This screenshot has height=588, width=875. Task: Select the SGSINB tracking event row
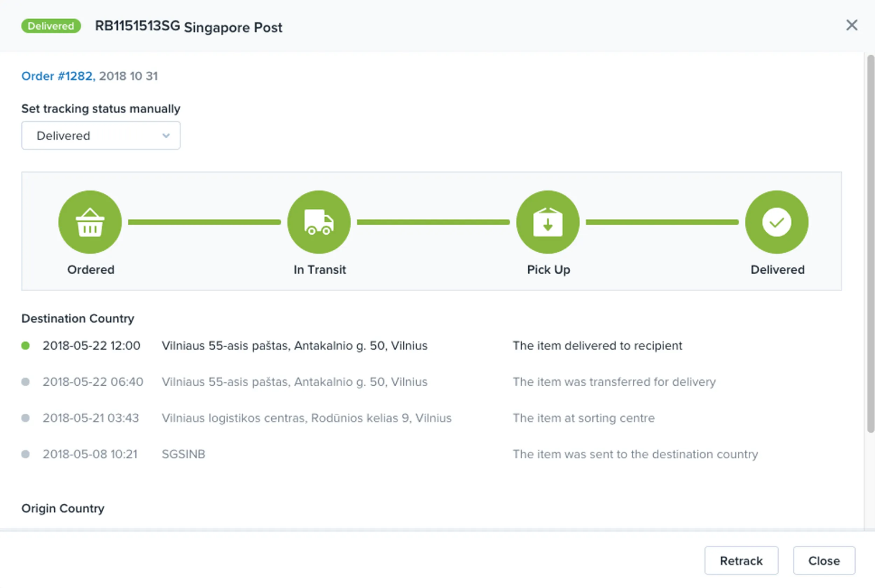(x=390, y=454)
